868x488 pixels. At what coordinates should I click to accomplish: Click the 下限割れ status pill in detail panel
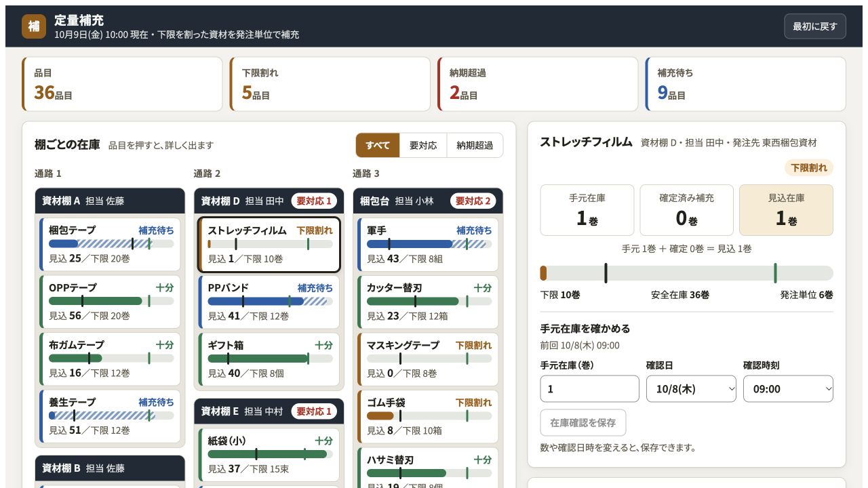(809, 167)
